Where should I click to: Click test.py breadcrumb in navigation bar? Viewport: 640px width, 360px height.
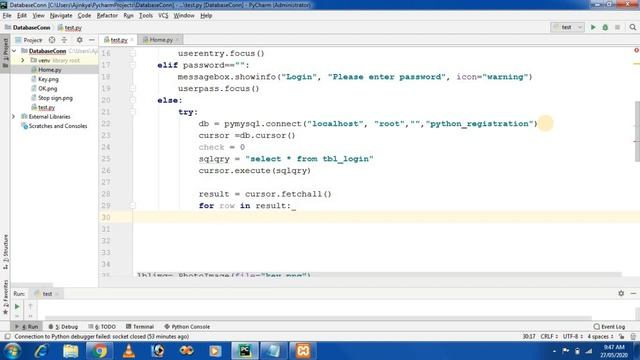(x=70, y=27)
